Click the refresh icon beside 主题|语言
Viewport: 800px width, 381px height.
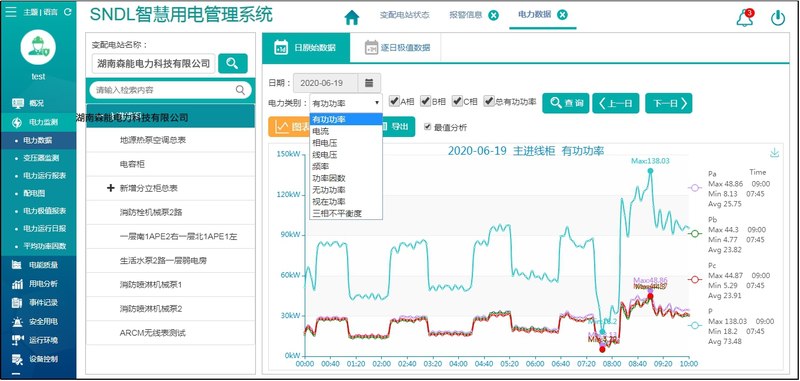pos(68,12)
